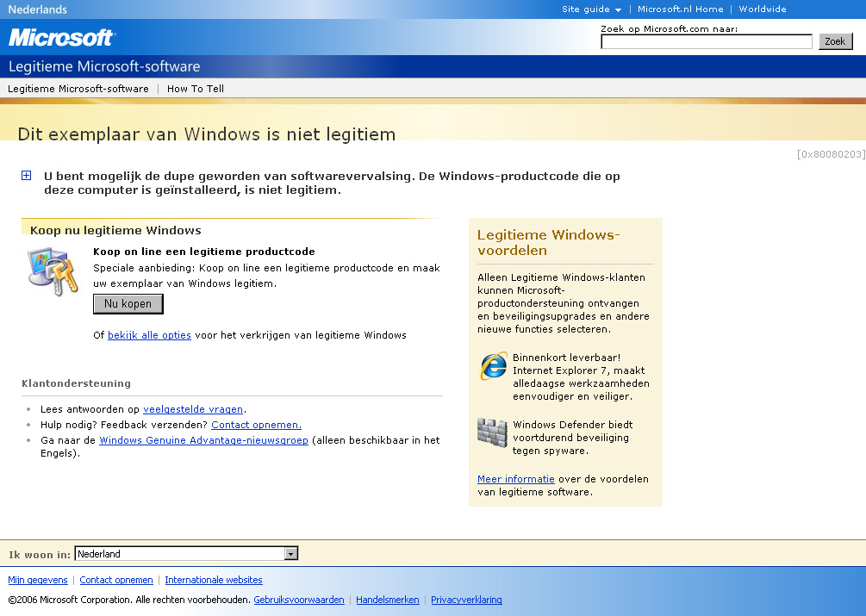Click the 'Koop nu legitieme Windows' heading
The width and height of the screenshot is (866, 616).
point(115,230)
